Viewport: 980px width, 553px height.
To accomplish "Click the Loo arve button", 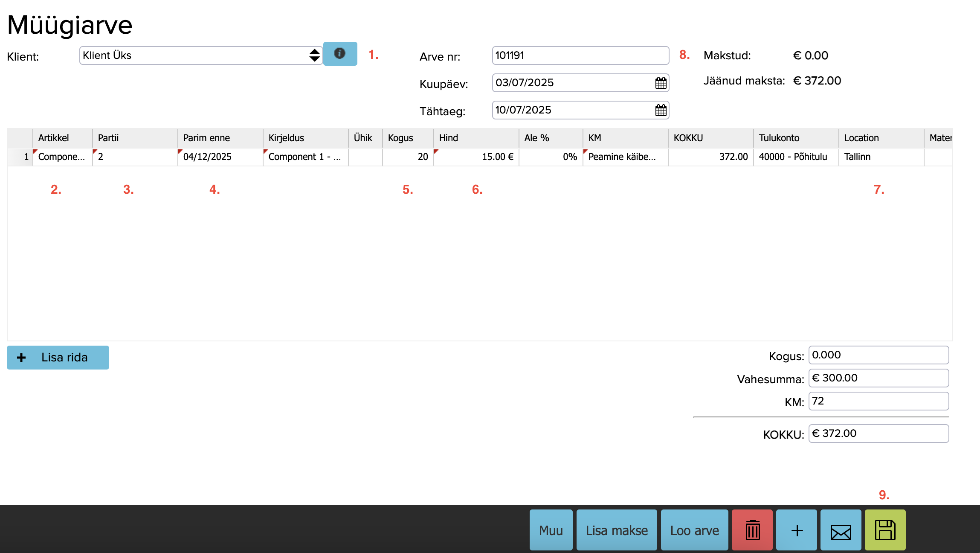I will point(694,530).
